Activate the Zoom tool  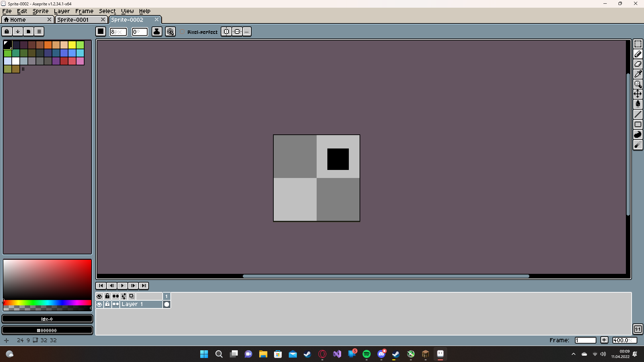(638, 84)
